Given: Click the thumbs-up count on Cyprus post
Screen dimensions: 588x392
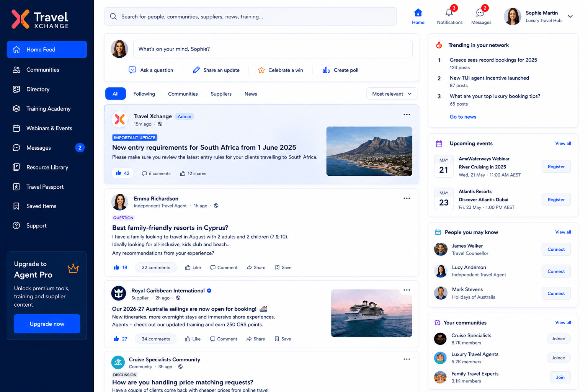Looking at the screenshot, I should [x=121, y=268].
